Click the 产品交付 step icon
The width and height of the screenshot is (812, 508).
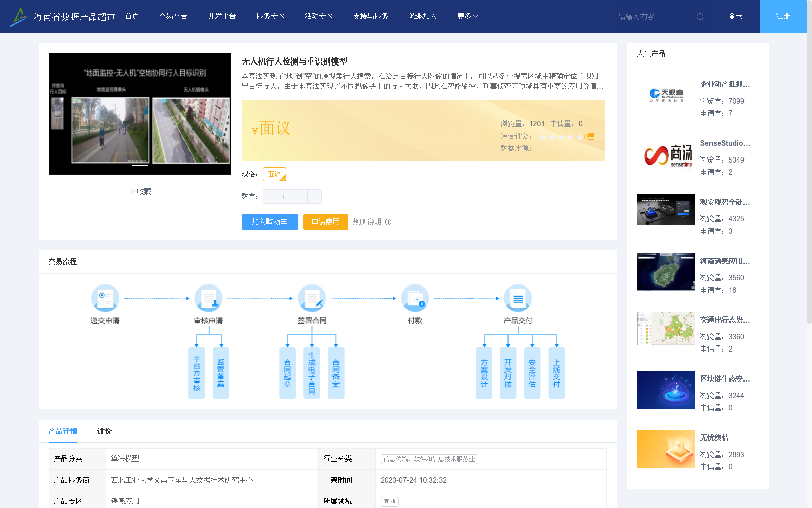pos(518,298)
